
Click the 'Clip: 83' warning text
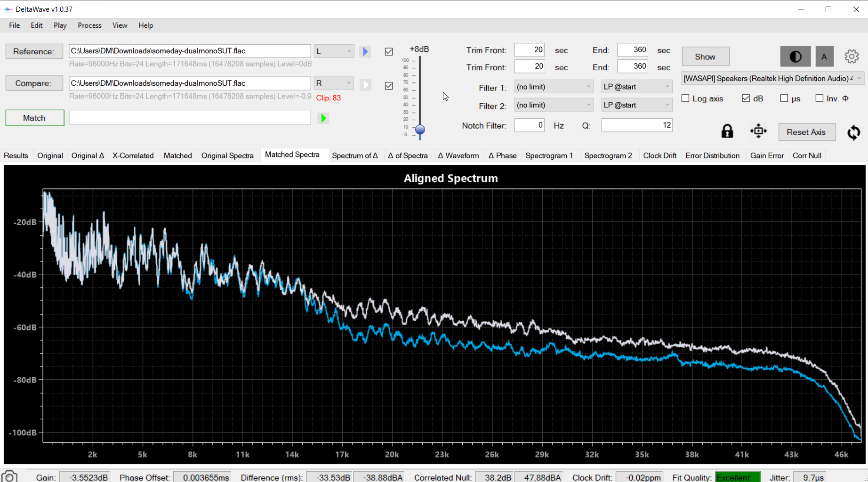pos(329,98)
